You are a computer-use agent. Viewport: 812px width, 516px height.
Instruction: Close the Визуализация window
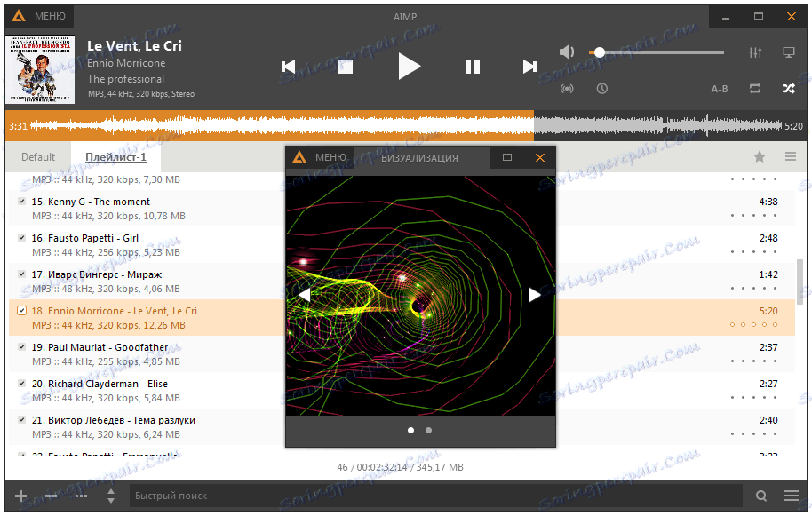click(x=539, y=157)
